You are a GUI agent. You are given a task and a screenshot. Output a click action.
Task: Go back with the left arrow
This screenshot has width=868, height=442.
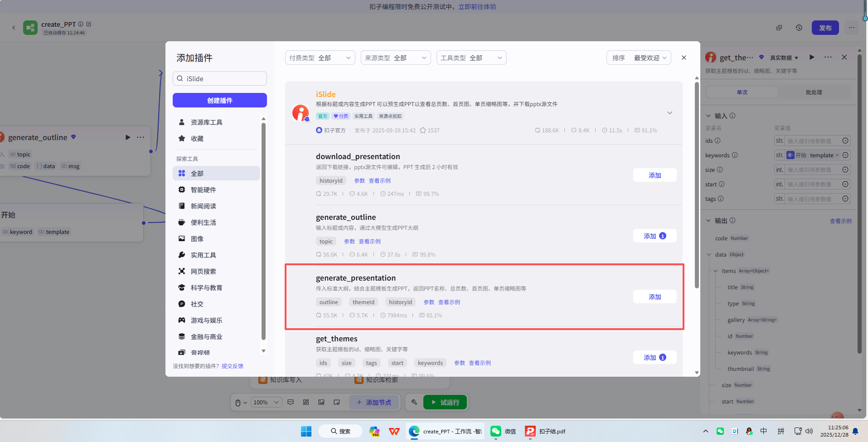tap(14, 28)
